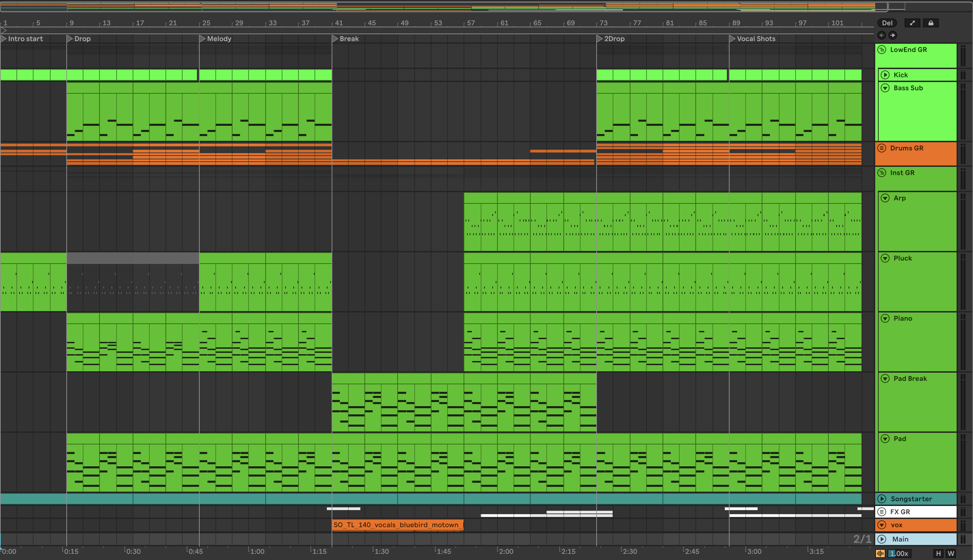Click bar 41 in beat ruler

[338, 23]
